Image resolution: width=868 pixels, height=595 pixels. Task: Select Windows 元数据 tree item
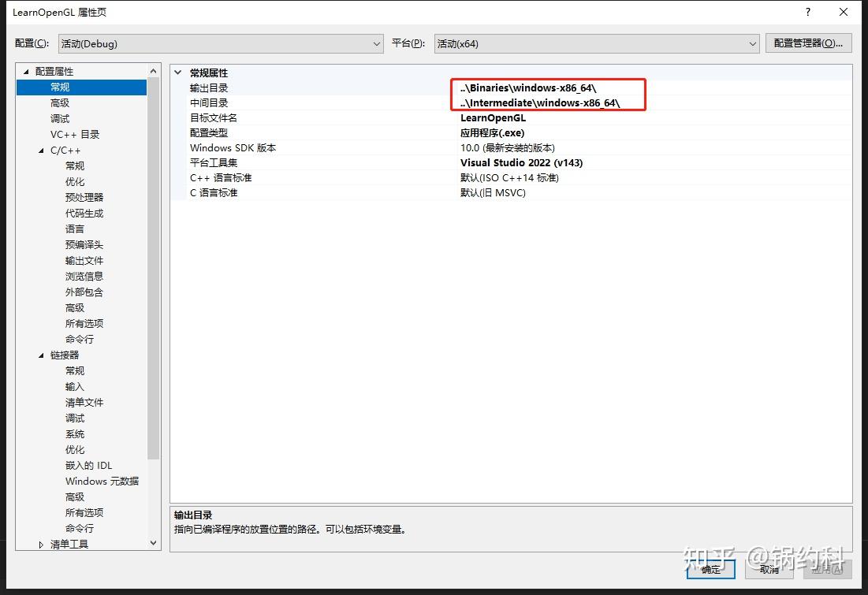102,482
